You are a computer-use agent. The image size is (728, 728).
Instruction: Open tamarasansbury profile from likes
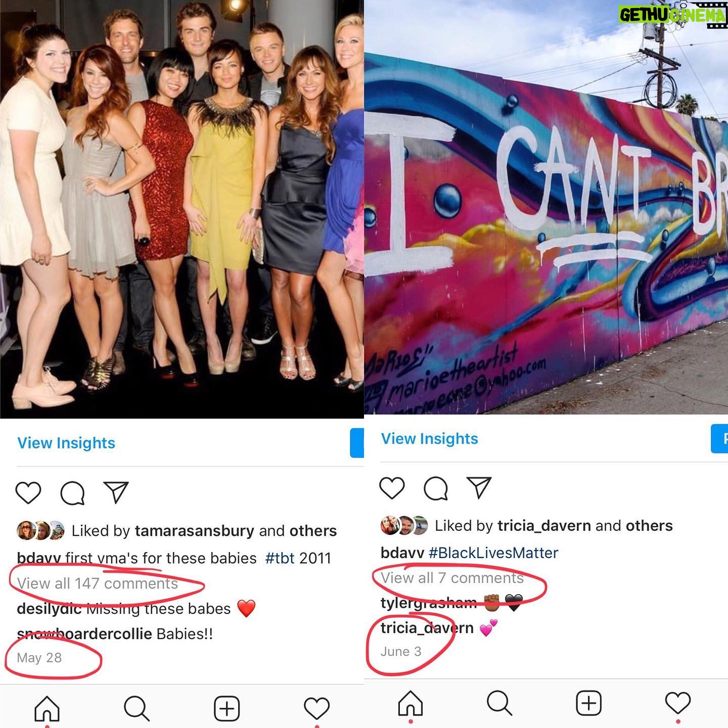coord(194,531)
